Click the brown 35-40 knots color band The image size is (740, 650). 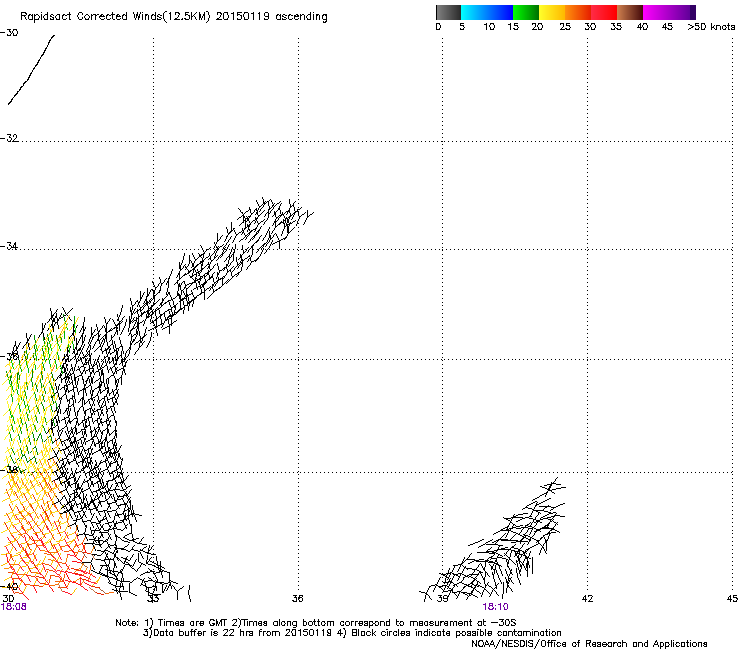click(x=630, y=12)
